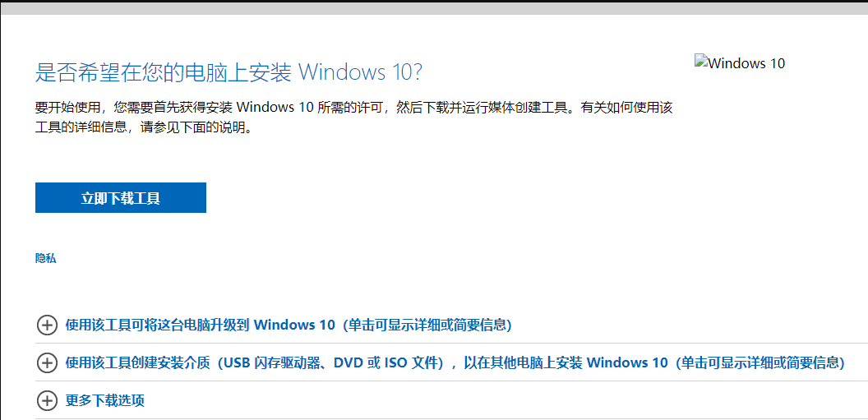Click plus icon next to 创建安装介质 row
The height and width of the screenshot is (420, 868).
[x=47, y=362]
